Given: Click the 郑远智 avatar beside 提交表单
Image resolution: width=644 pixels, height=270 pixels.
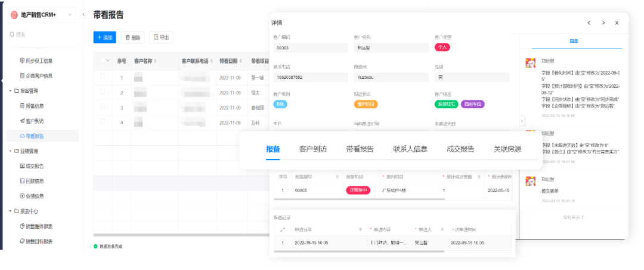Looking at the screenshot, I should 531,181.
